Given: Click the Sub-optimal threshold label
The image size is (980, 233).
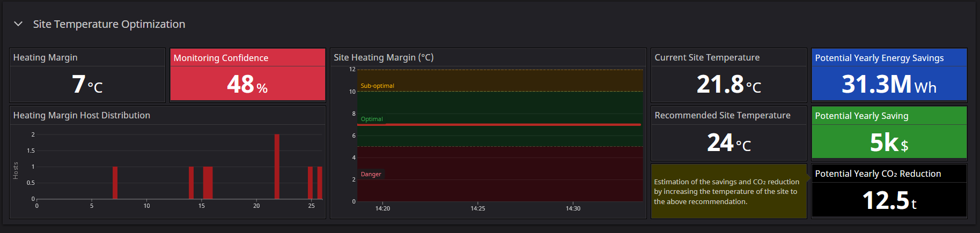Looking at the screenshot, I should pos(377,86).
